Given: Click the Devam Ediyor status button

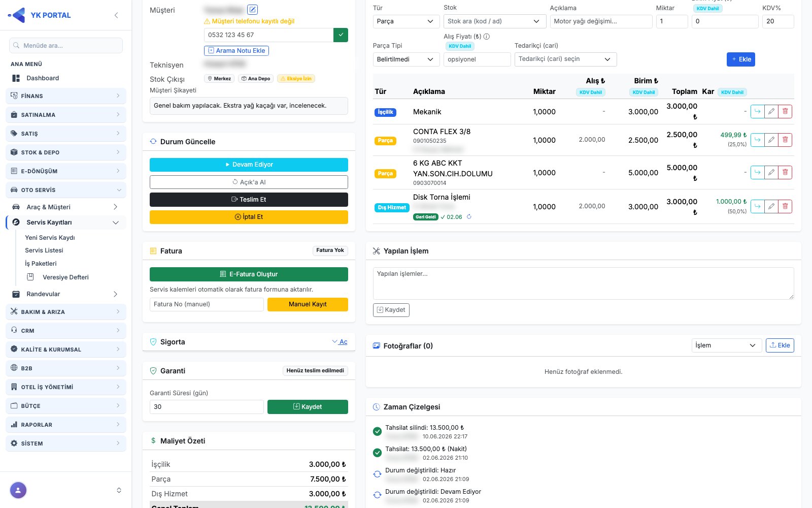Looking at the screenshot, I should click(249, 165).
